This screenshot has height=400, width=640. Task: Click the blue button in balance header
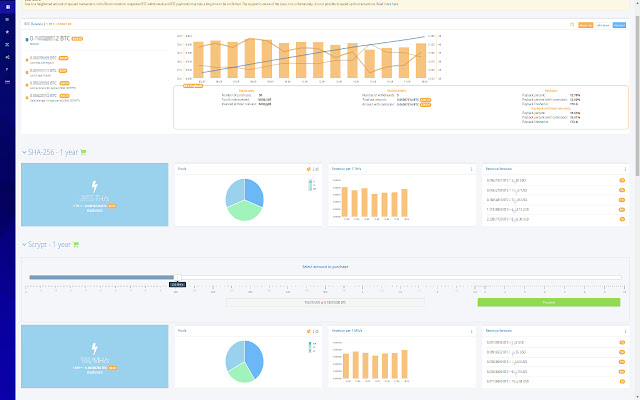[619, 25]
